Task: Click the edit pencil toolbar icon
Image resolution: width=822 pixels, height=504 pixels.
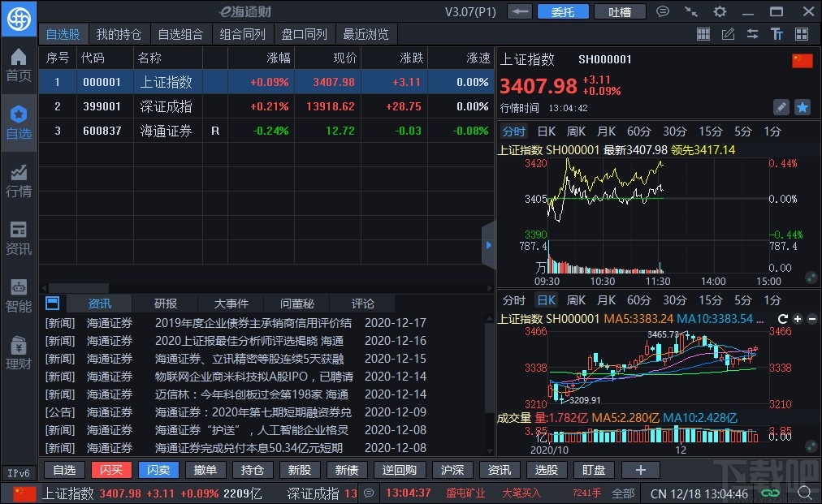Action: click(x=728, y=34)
